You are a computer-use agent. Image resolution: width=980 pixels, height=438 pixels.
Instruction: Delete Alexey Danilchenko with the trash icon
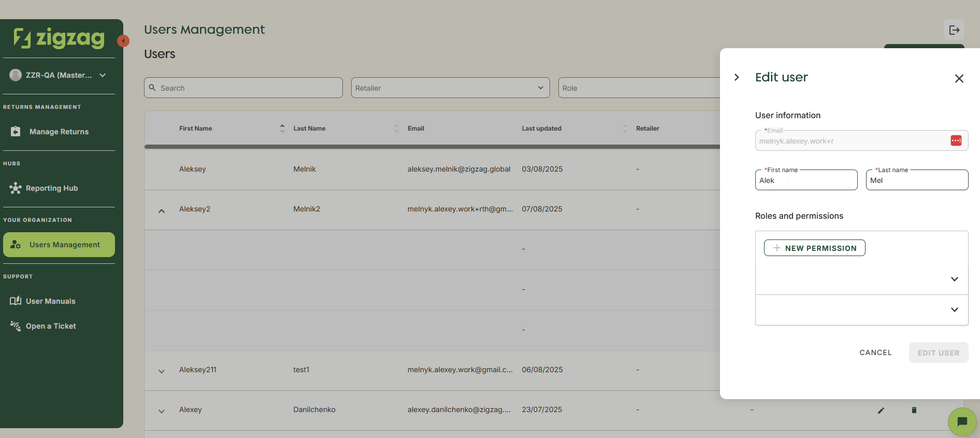pyautogui.click(x=914, y=410)
